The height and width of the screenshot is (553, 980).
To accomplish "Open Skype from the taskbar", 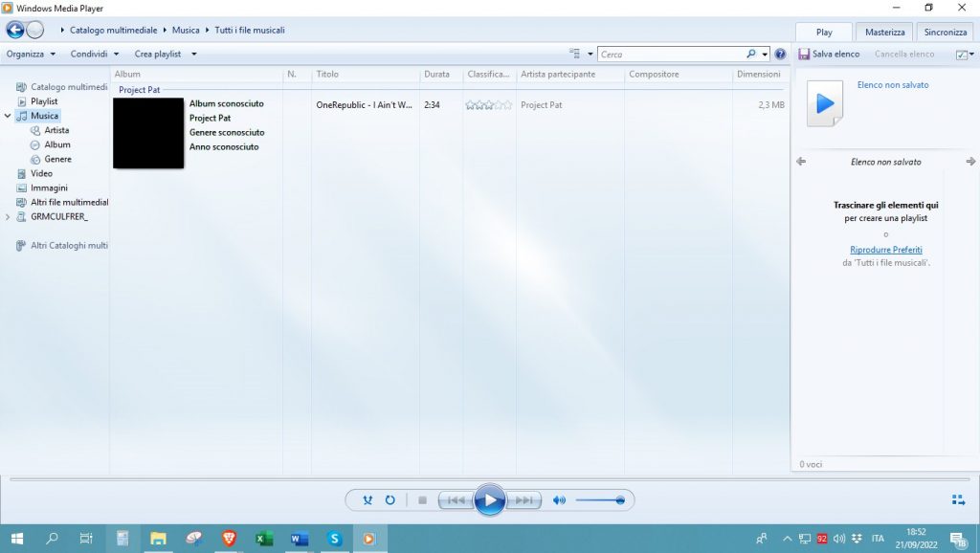I will coord(334,539).
